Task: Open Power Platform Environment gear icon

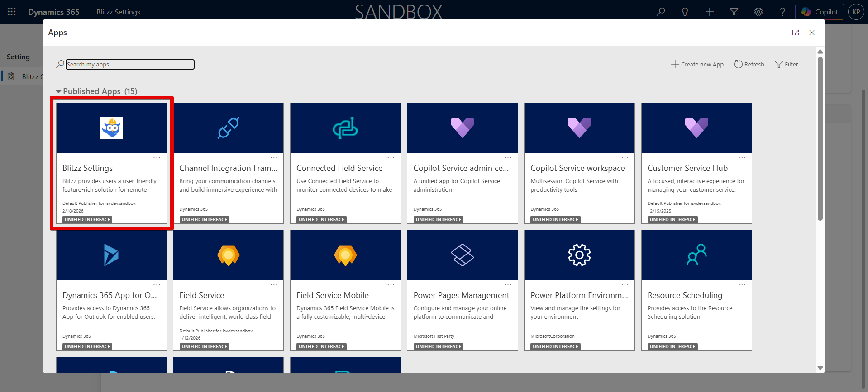Action: click(579, 255)
